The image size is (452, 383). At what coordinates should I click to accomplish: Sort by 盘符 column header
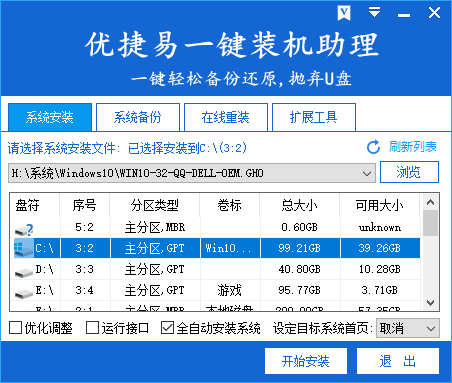(x=35, y=205)
